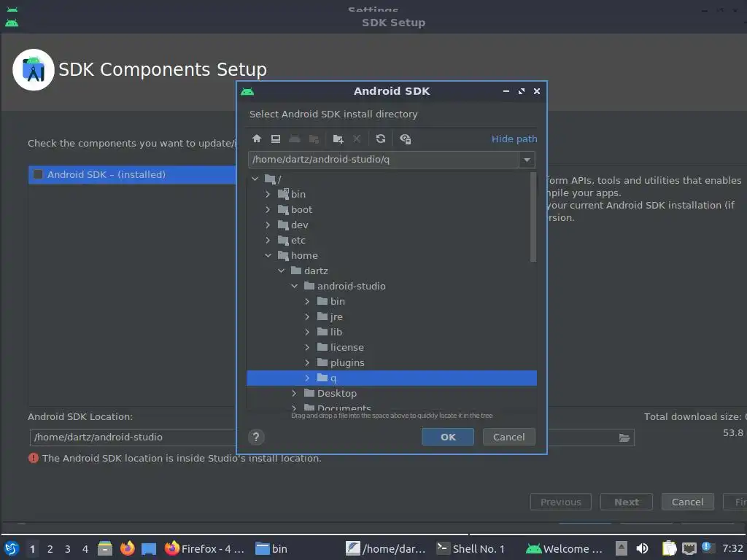Expand the plugins folder node
Image resolution: width=747 pixels, height=560 pixels.
[x=307, y=362]
